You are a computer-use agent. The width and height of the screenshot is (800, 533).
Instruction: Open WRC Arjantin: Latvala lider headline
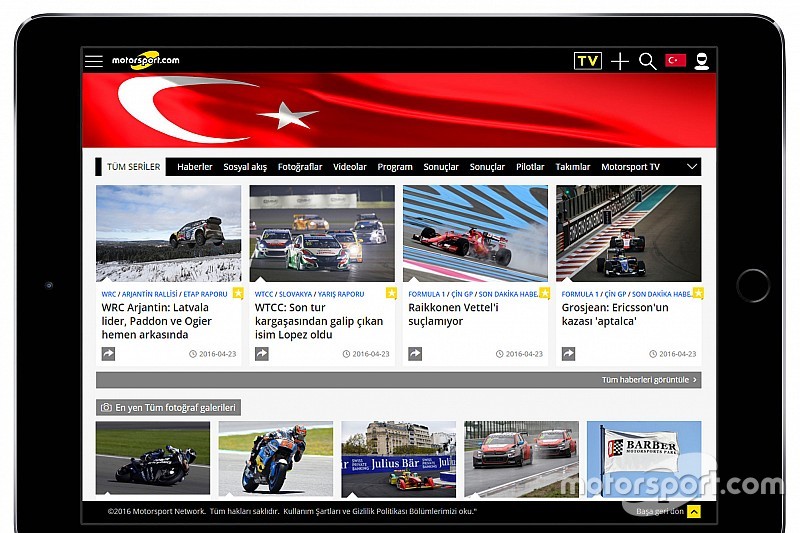pyautogui.click(x=157, y=321)
